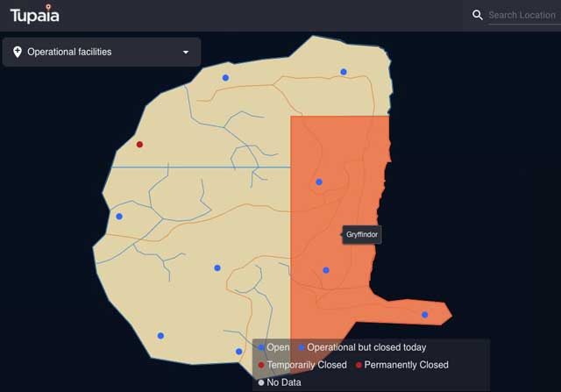
Task: Click the search magnifier icon
Action: (x=477, y=15)
